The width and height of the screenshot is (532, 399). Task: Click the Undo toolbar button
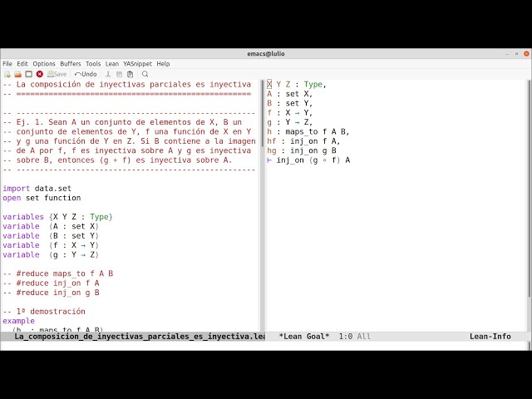(86, 74)
